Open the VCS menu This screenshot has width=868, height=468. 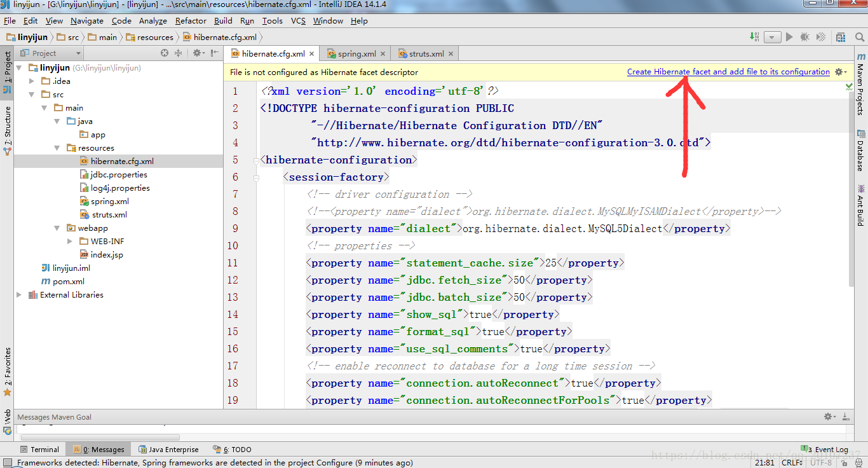(x=298, y=21)
